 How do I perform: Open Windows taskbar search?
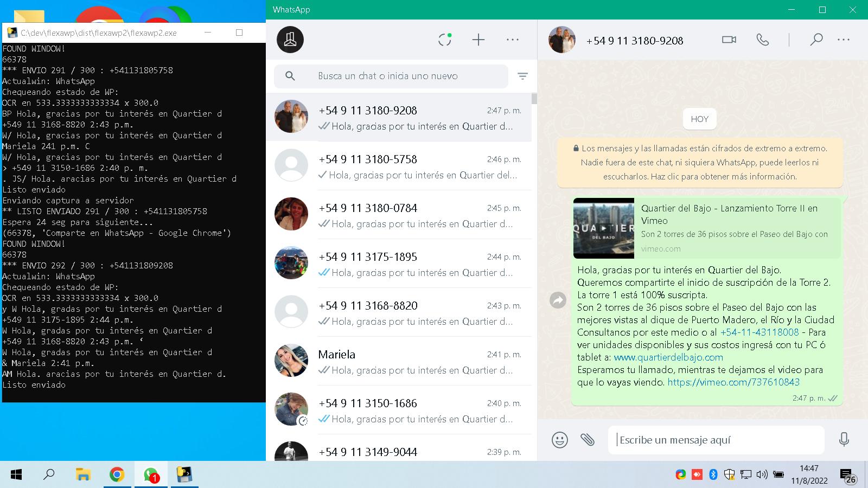pos(49,475)
